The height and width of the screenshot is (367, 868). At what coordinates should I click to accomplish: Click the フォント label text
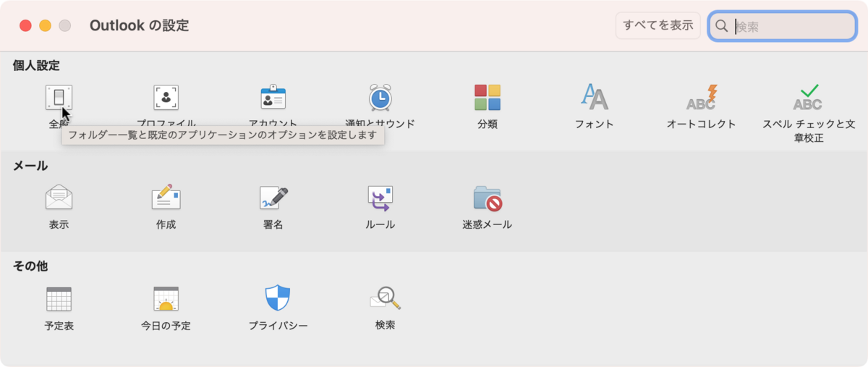tap(595, 124)
